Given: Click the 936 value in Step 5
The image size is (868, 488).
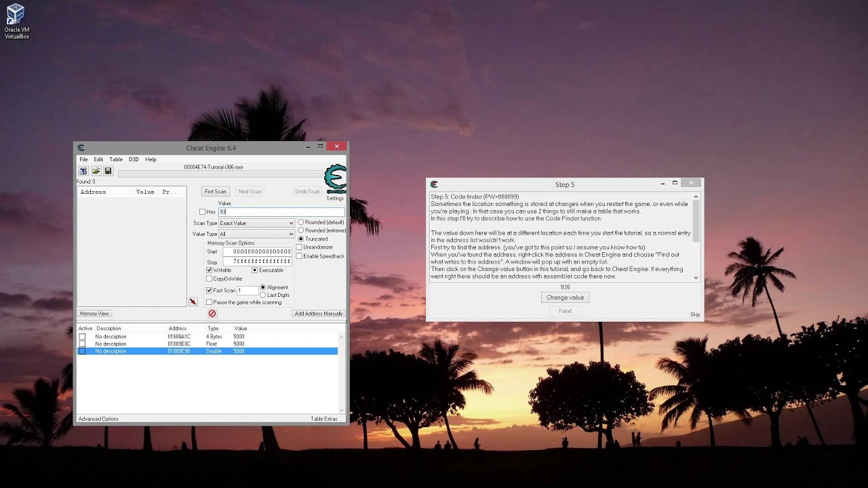Looking at the screenshot, I should pyautogui.click(x=565, y=287).
